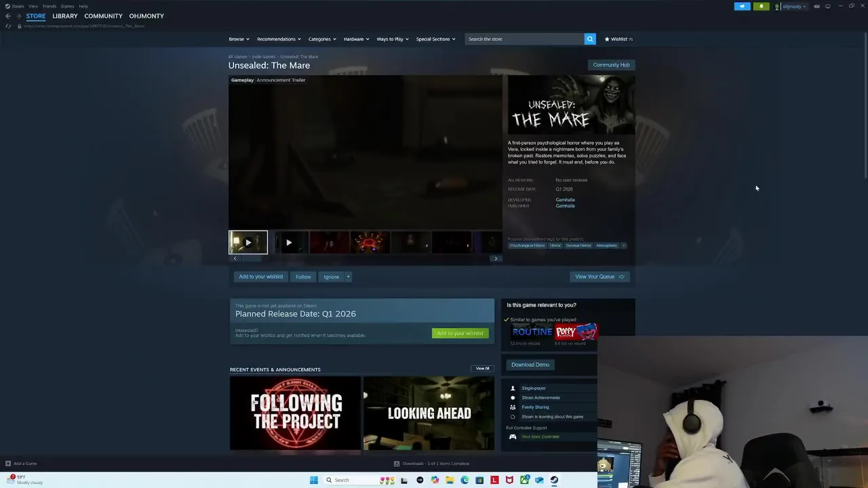The height and width of the screenshot is (488, 868).
Task: Open the Wishlist link in the store nav
Action: click(x=618, y=39)
